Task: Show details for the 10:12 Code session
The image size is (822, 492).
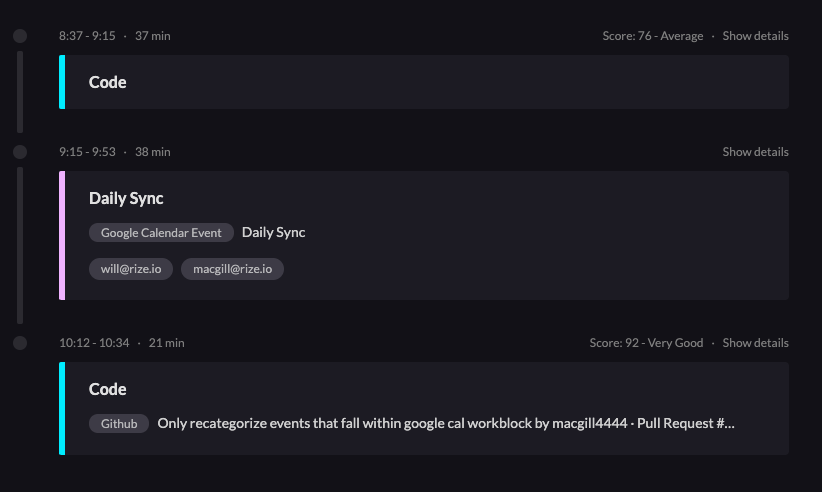Action: (755, 343)
